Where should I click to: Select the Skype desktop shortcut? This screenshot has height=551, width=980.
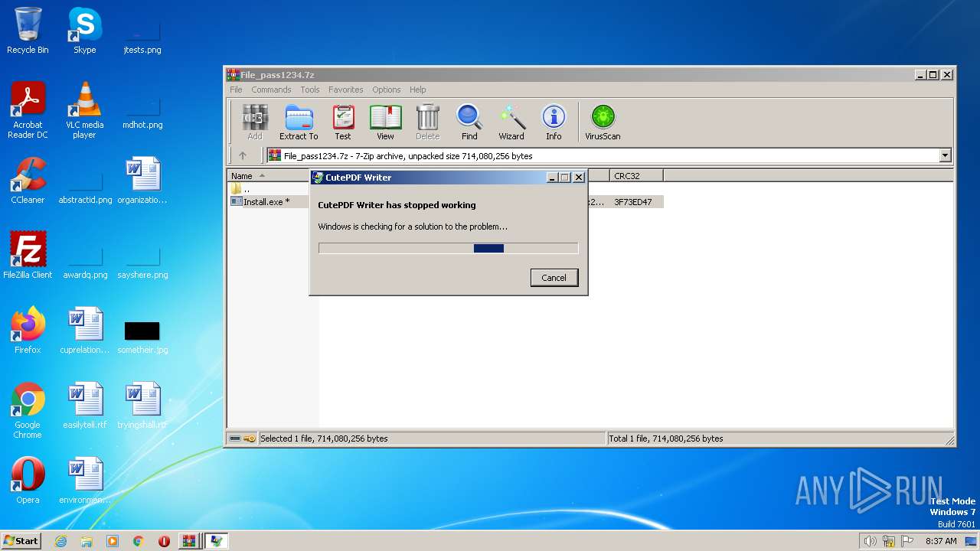(x=85, y=31)
